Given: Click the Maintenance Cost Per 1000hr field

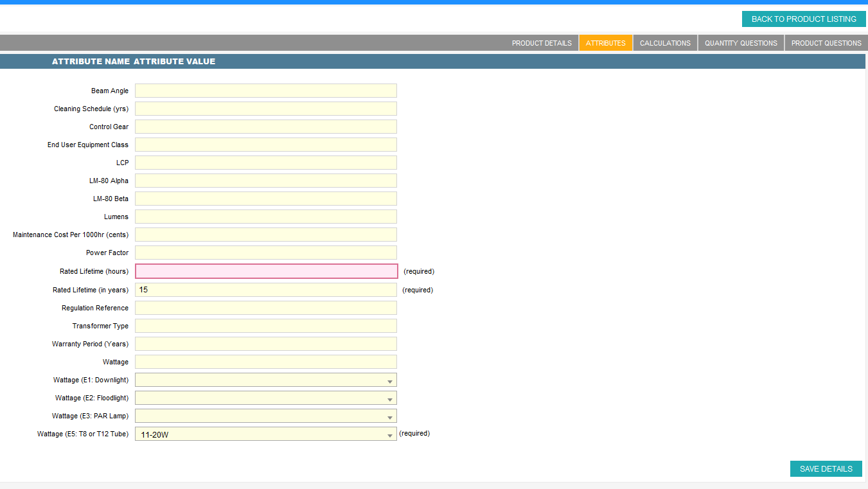Looking at the screenshot, I should [265, 235].
